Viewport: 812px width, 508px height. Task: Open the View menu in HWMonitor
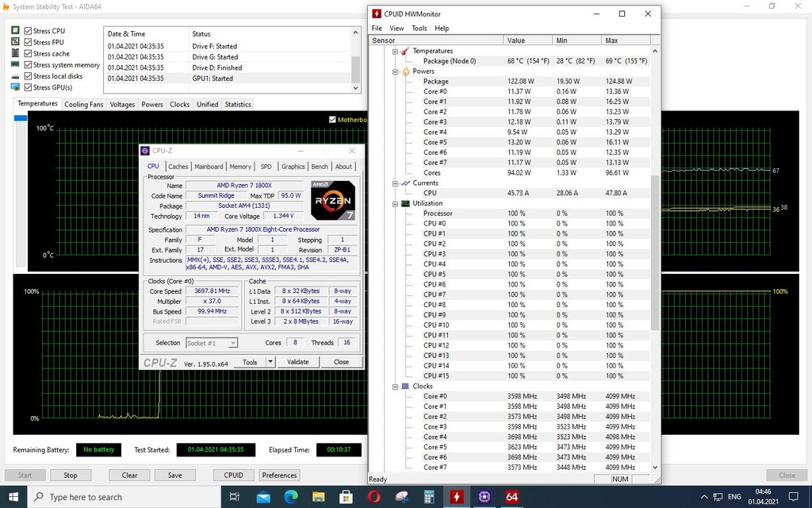[x=396, y=29]
